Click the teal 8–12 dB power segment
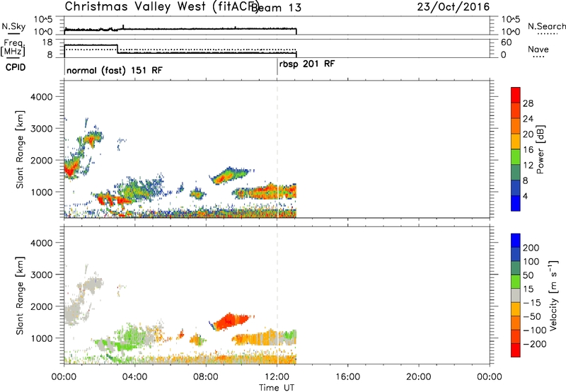This screenshot has width=566, height=392. (516, 172)
